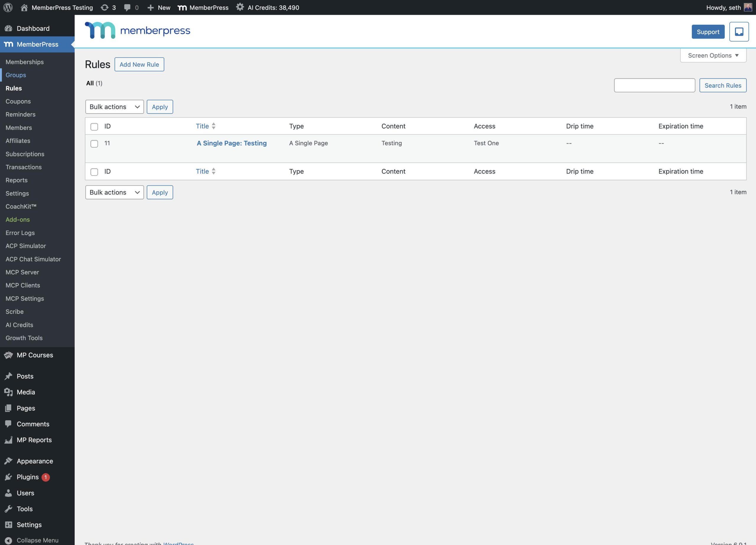Click the Collapse Menu arrow icon
This screenshot has width=756, height=545.
8,540
